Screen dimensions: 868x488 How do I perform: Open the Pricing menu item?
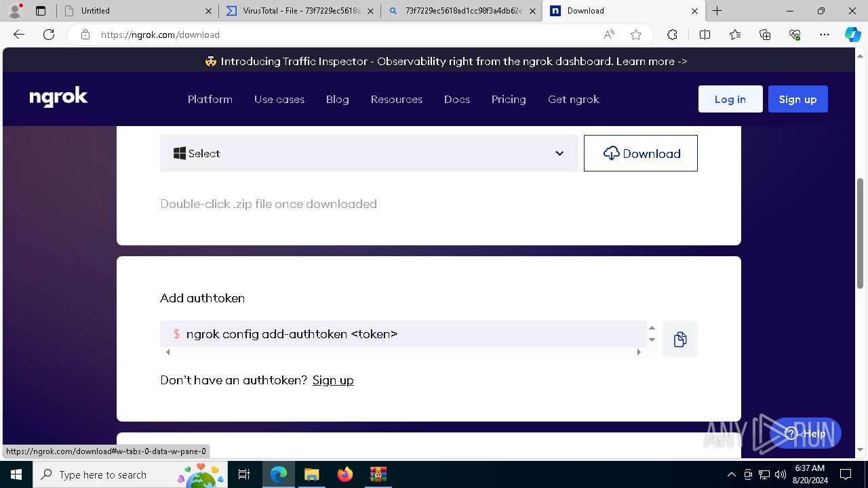[x=509, y=99]
